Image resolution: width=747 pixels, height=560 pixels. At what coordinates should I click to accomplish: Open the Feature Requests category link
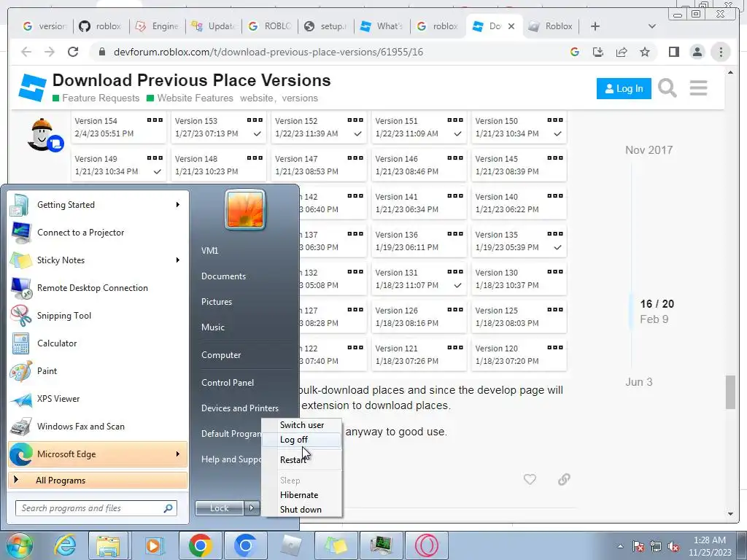[x=96, y=98]
